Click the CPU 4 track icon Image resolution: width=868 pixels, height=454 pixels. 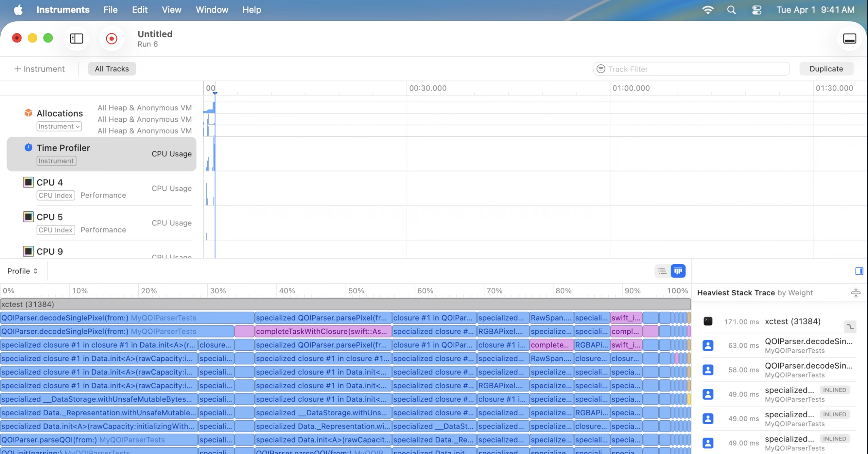(x=28, y=182)
